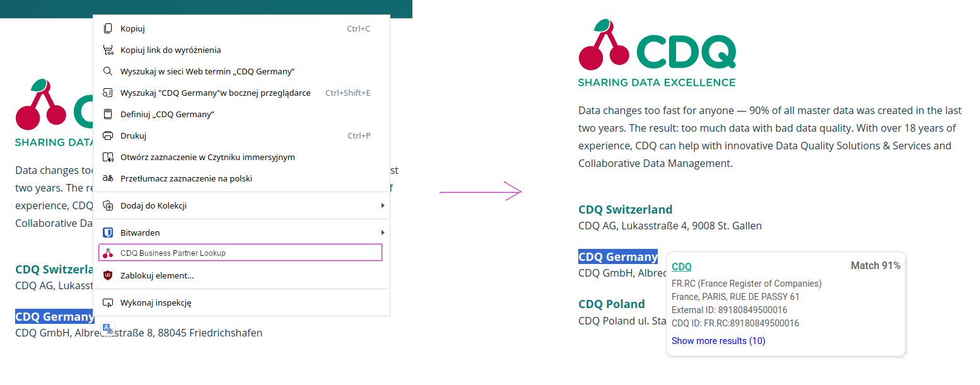Click the Bitwarden shield icon
The width and height of the screenshot is (980, 385).
pos(108,233)
